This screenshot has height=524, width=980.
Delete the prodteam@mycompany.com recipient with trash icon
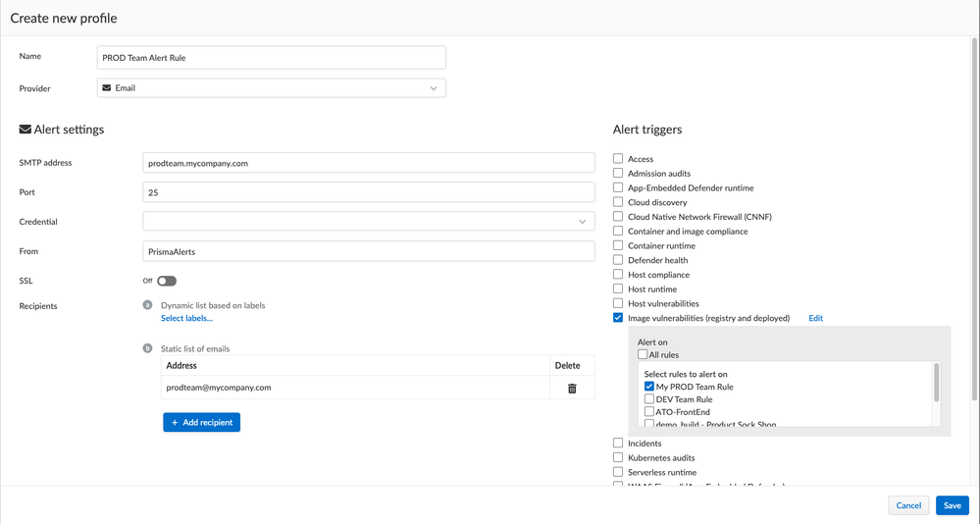(572, 389)
